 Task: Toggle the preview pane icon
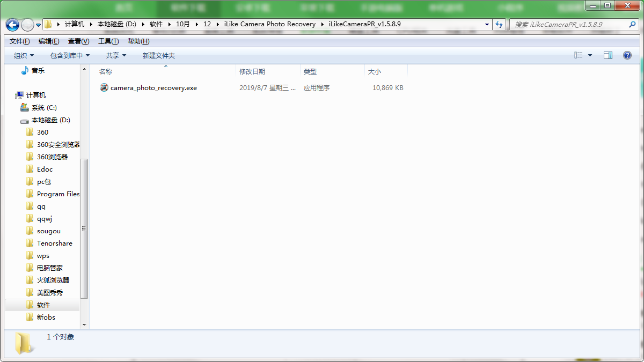pyautogui.click(x=608, y=55)
